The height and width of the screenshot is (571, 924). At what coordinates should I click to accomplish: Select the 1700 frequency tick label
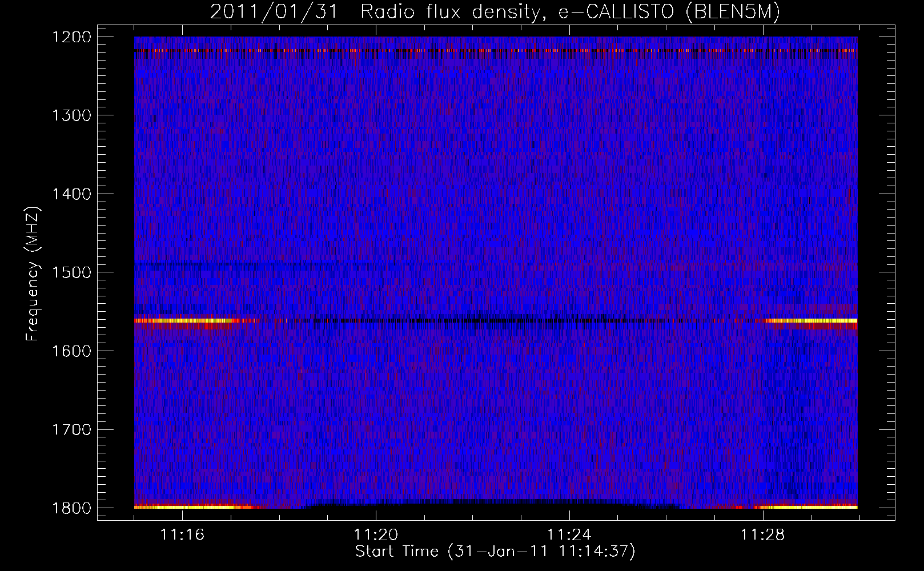[x=71, y=429]
